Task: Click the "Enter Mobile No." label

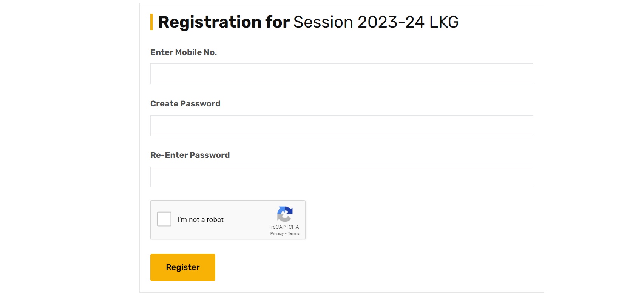Action: [184, 52]
